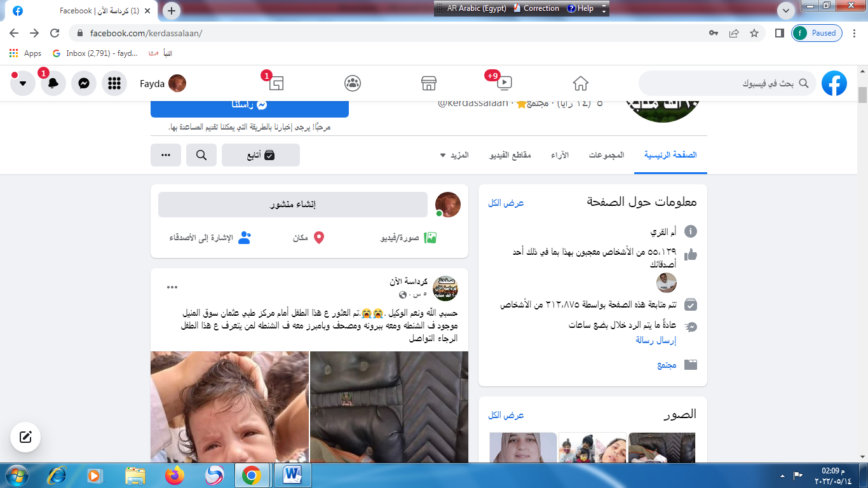Image resolution: width=868 pixels, height=488 pixels.
Task: Open Apps bookmark shortcut
Action: click(26, 53)
